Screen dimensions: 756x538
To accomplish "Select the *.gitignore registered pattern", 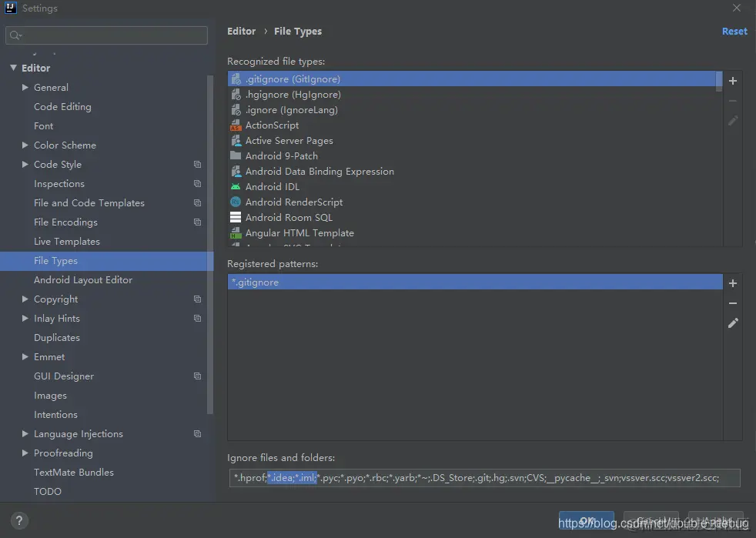I will pos(475,282).
